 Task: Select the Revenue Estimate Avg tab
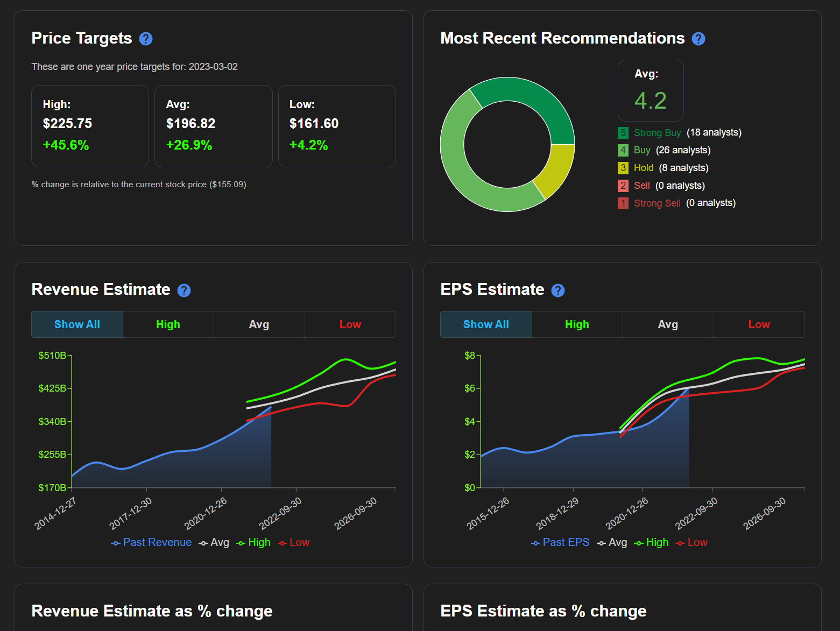(x=259, y=324)
